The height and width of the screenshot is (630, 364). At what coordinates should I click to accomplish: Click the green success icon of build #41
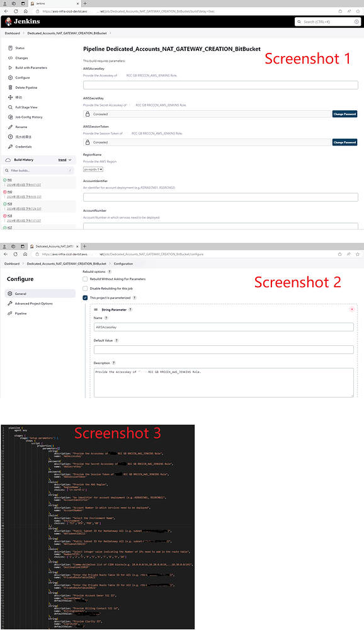pyautogui.click(x=5, y=180)
